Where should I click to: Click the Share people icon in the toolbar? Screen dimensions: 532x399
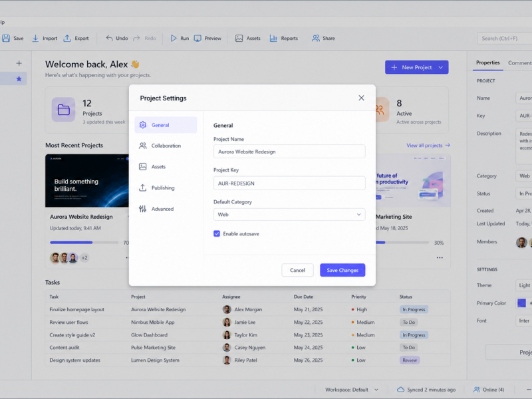pos(315,39)
